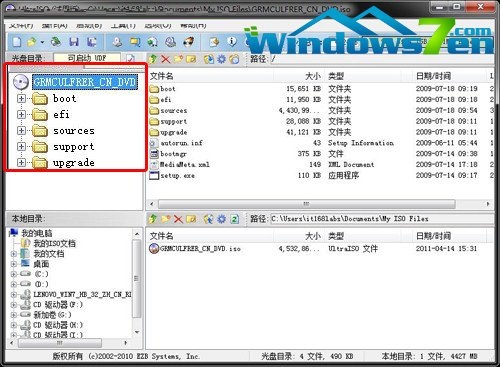Click the local path field C:\Users\it168labs
This screenshot has width=500, height=367.
[382, 219]
